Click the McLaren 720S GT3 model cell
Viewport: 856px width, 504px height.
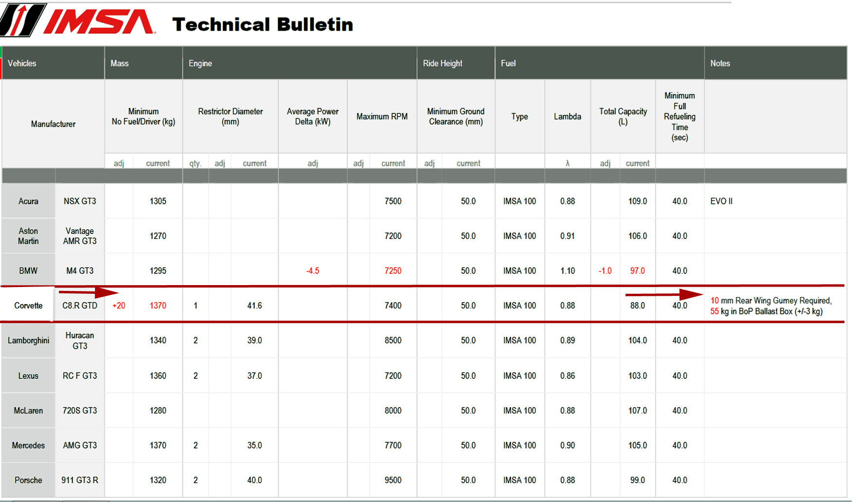(x=80, y=411)
